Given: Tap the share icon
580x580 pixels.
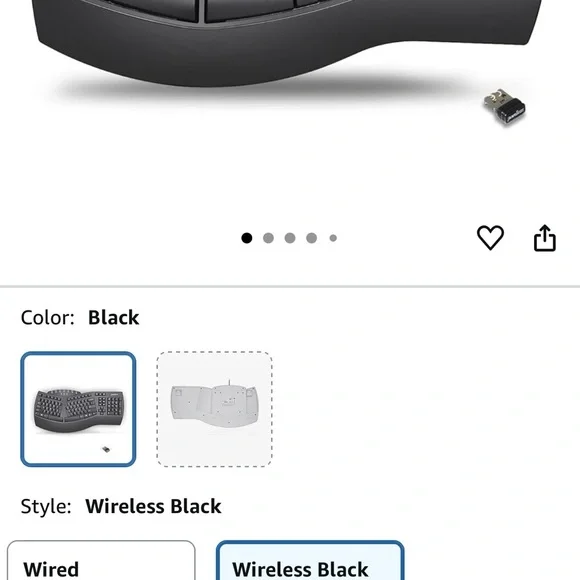Looking at the screenshot, I should click(544, 238).
